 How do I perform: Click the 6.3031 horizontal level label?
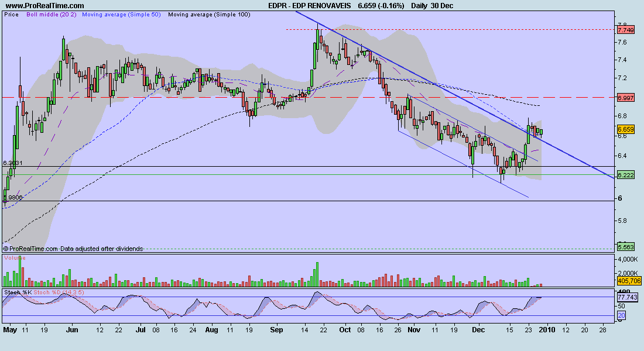(x=13, y=163)
